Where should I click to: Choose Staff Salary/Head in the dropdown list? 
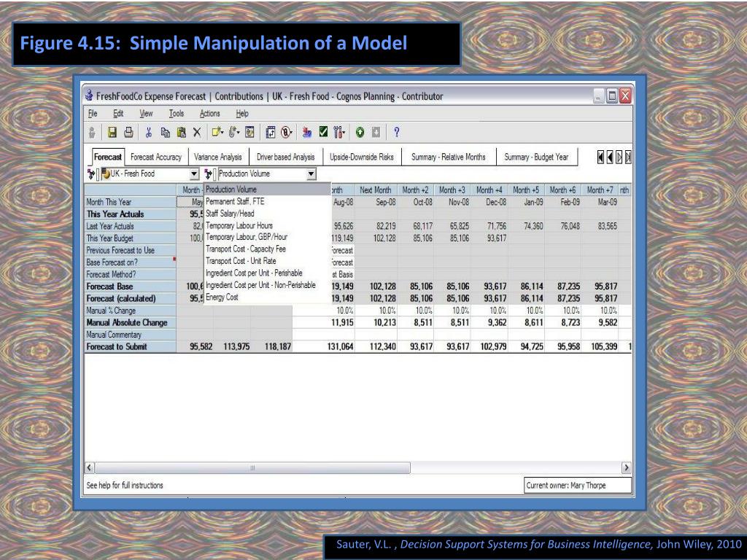[267, 214]
